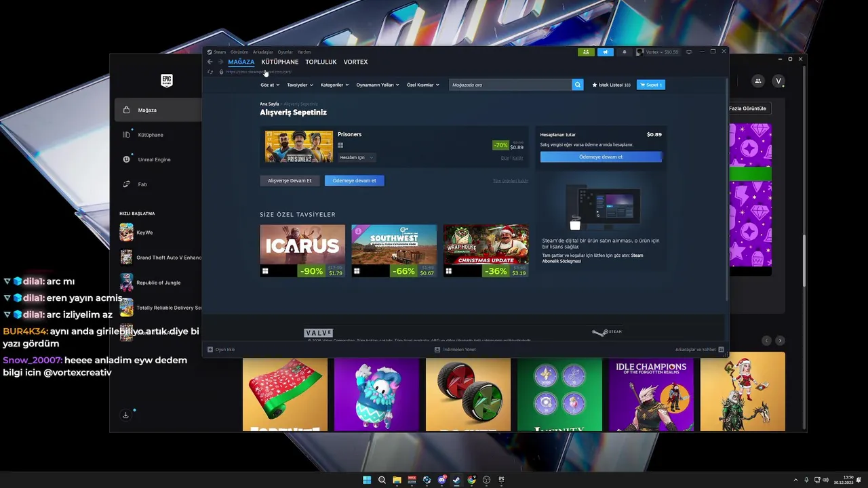The image size is (868, 488).
Task: Expand Oynamanın Yolları dropdown
Action: tap(378, 85)
